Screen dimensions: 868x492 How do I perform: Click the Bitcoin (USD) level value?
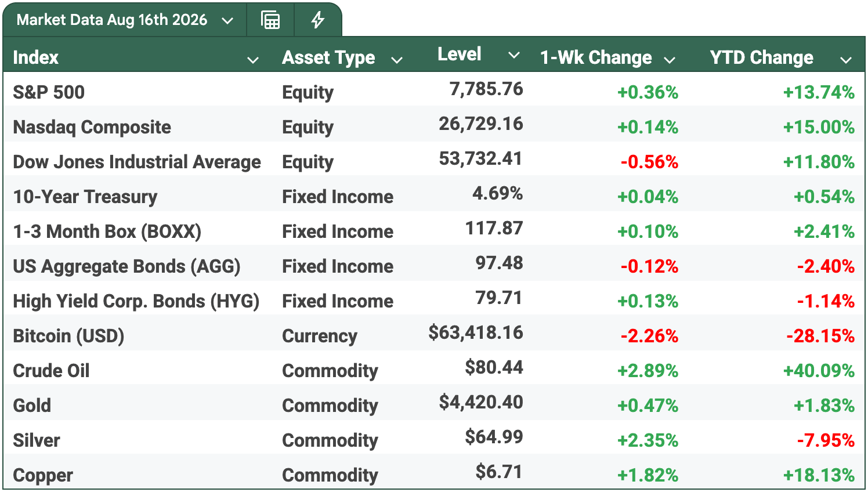[476, 332]
